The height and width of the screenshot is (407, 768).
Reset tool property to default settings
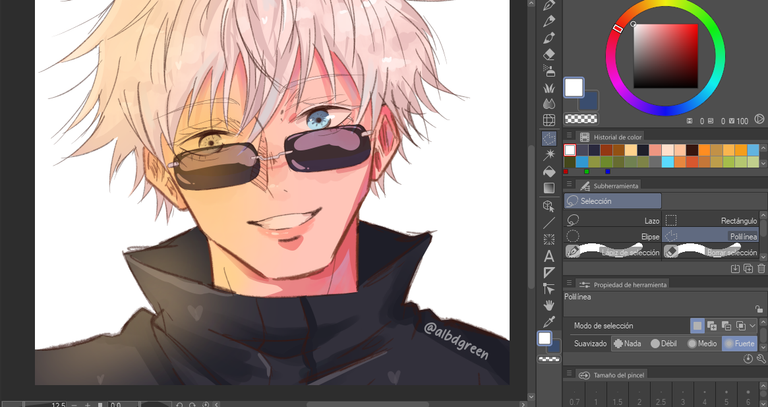coord(748,359)
